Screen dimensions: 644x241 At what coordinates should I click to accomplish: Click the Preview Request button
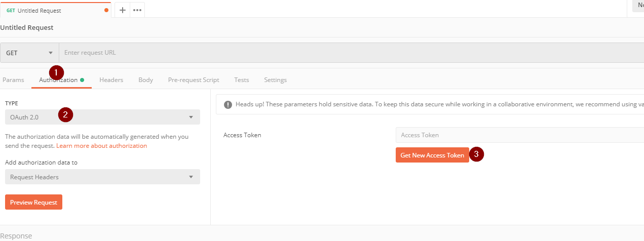coord(33,202)
